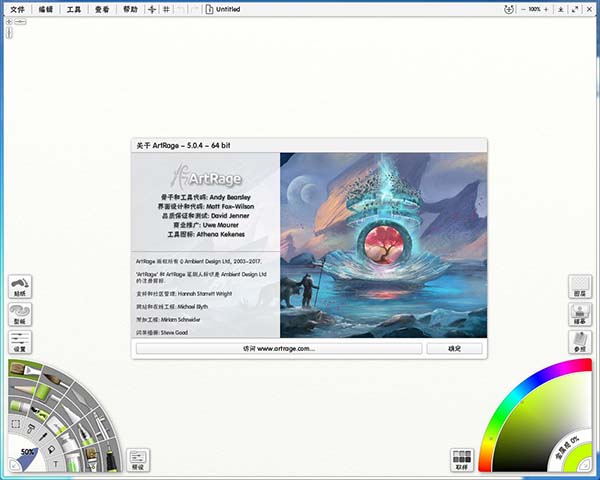Open the 图层 (Layers) panel

(579, 287)
